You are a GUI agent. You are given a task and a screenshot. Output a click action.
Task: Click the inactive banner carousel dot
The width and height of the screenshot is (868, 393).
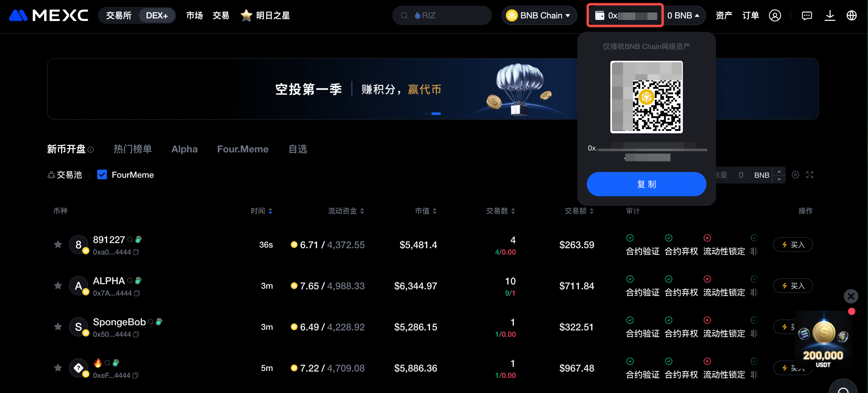pos(426,113)
